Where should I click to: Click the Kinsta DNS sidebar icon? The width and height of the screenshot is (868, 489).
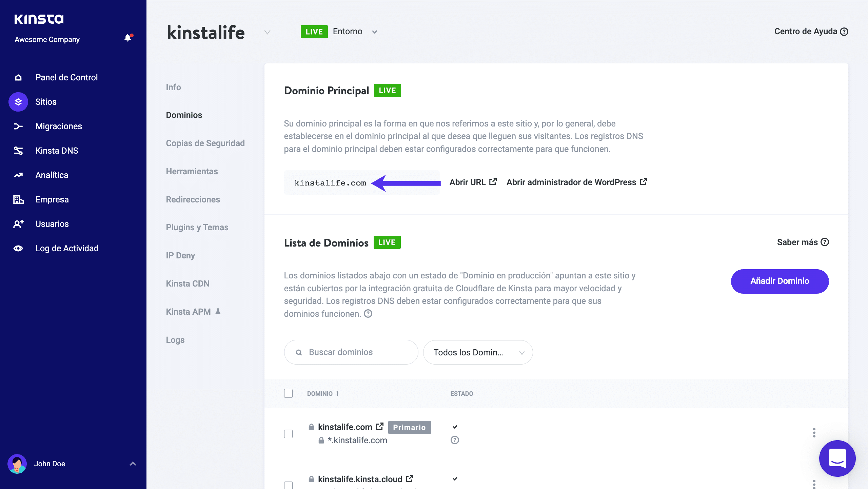[18, 151]
